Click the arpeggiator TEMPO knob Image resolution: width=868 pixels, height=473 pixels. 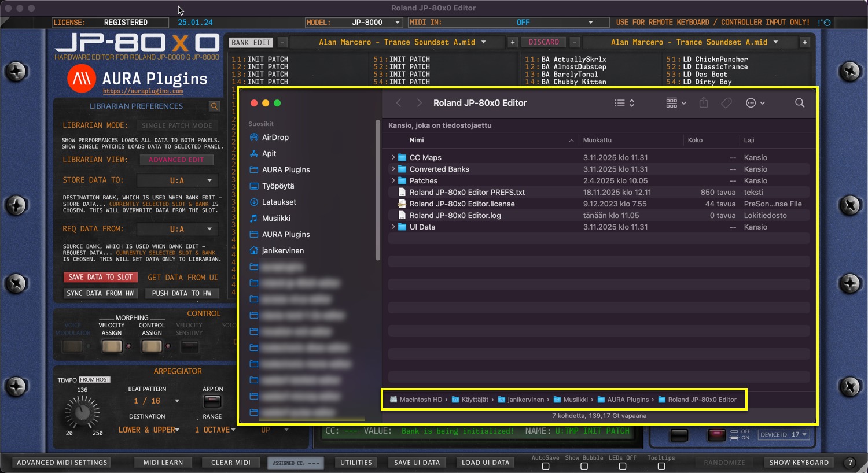(x=82, y=412)
